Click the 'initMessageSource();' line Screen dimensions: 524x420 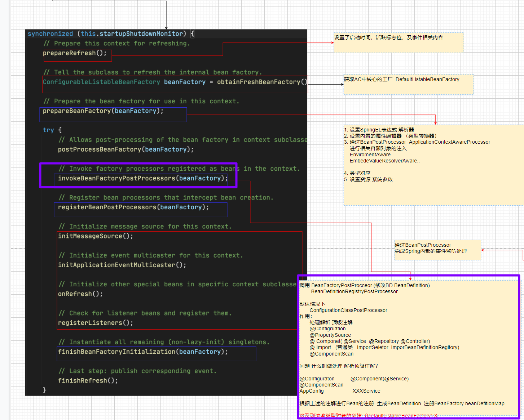(96, 236)
